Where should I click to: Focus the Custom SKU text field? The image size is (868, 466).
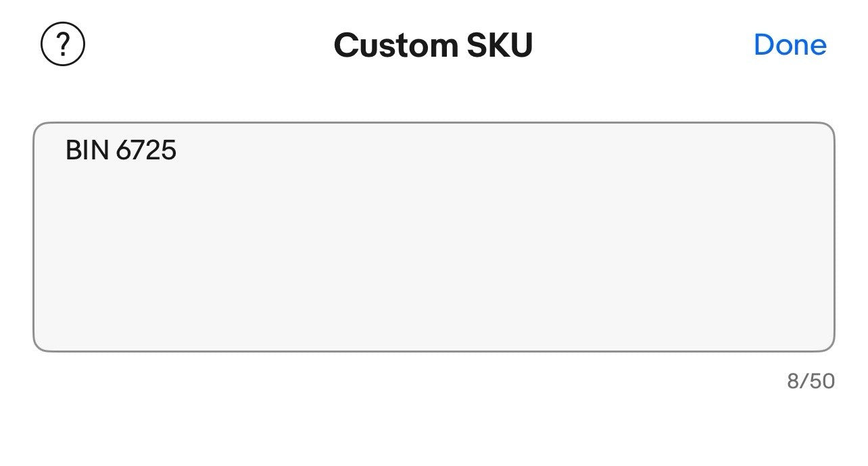pos(433,236)
